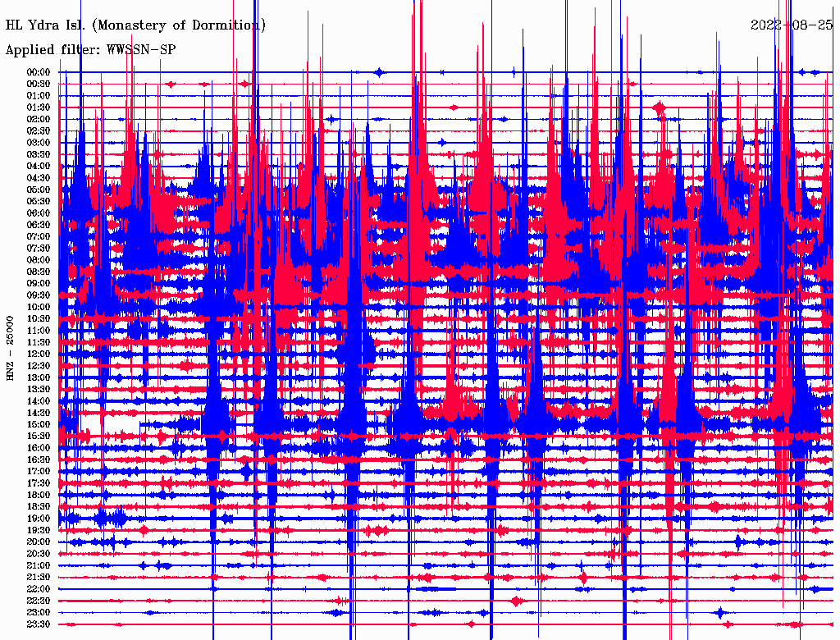Click the 19:00 time label
840x640 pixels.
click(x=39, y=519)
